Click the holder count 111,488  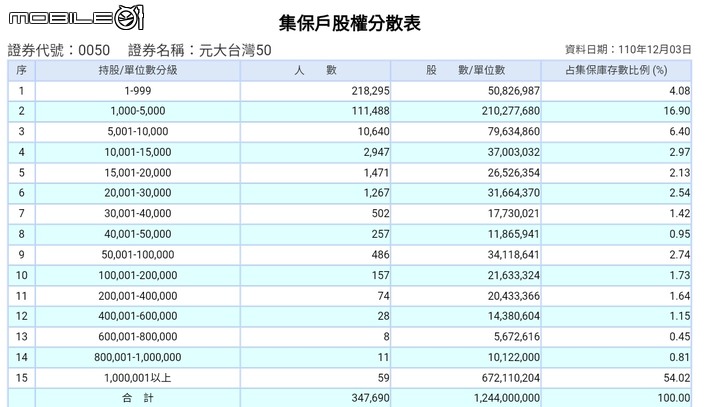[371, 111]
